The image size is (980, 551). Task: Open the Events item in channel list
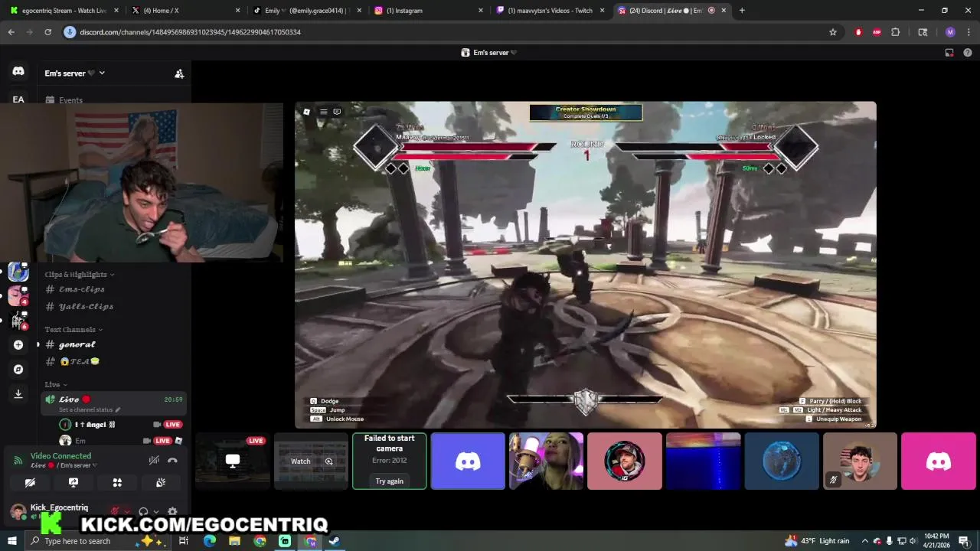pos(115,100)
